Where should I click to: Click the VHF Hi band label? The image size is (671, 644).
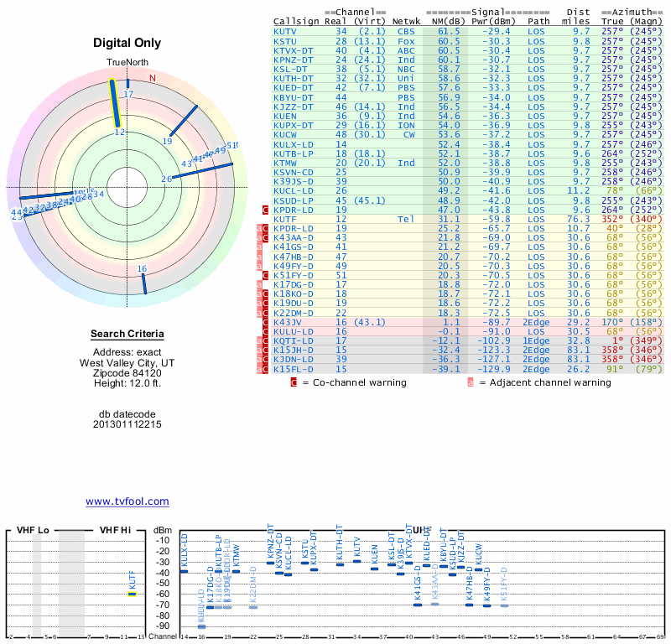pos(115,530)
